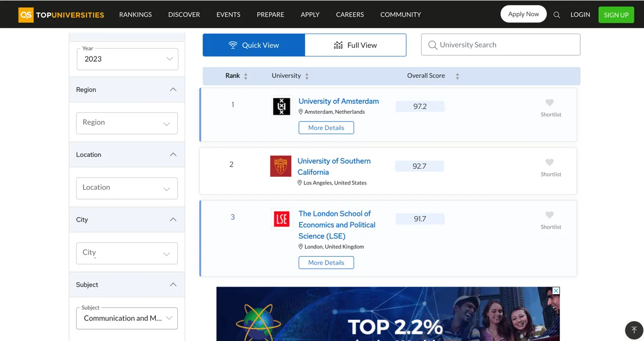Viewport: 644px width, 341px height.
Task: Collapse the Location filter section
Action: (x=173, y=154)
